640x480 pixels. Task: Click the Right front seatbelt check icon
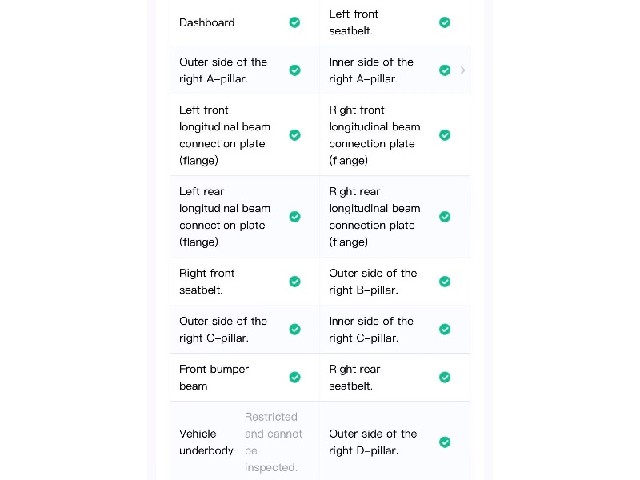(x=295, y=281)
